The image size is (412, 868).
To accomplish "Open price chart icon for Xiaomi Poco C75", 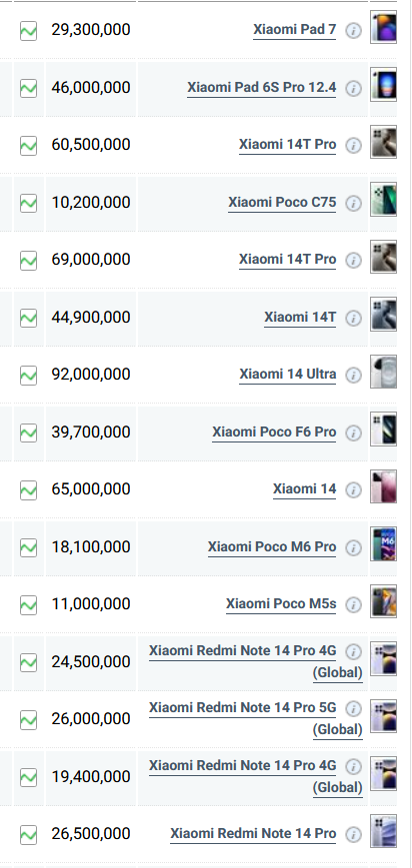I will (28, 203).
